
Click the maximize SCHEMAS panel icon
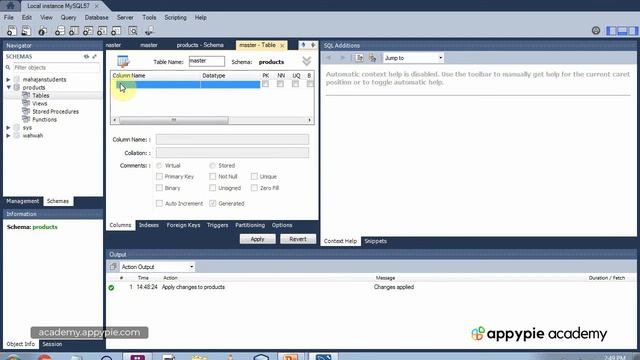pyautogui.click(x=95, y=57)
